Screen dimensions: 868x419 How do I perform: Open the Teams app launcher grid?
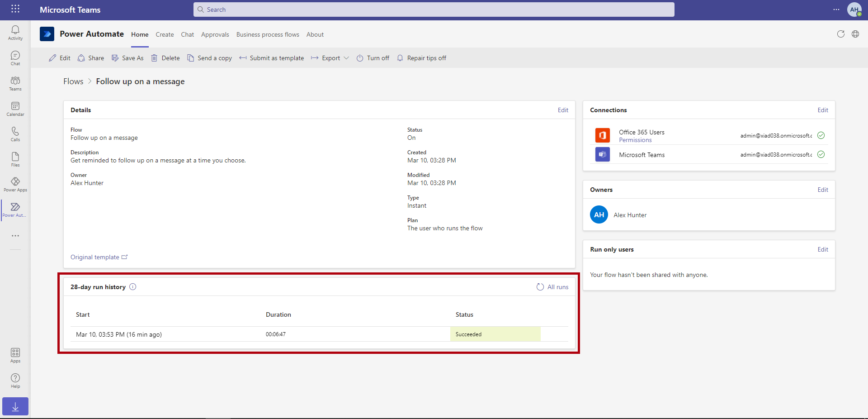tap(15, 9)
